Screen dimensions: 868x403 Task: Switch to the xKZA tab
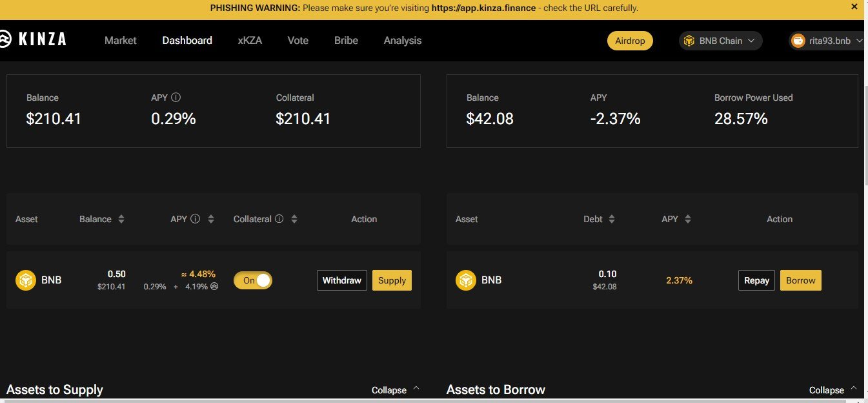point(250,40)
